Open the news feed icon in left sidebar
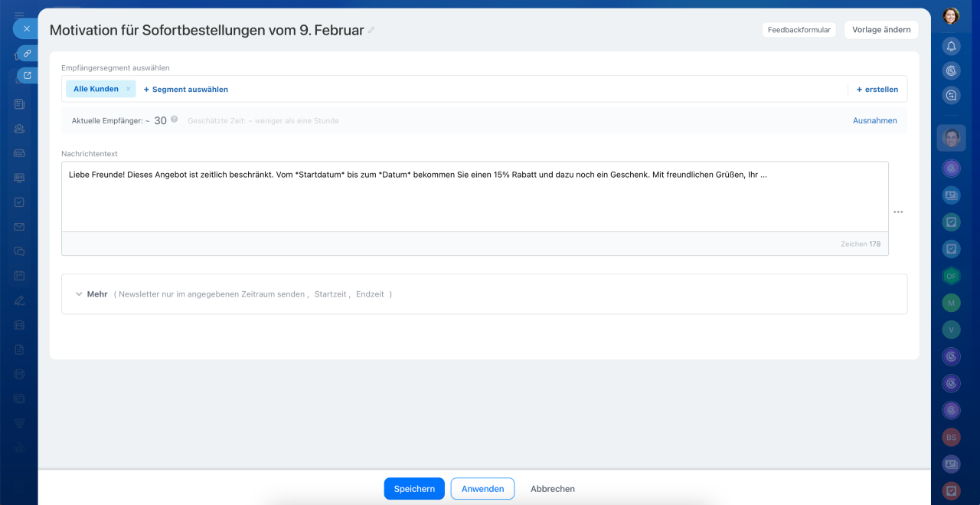 pyautogui.click(x=19, y=103)
